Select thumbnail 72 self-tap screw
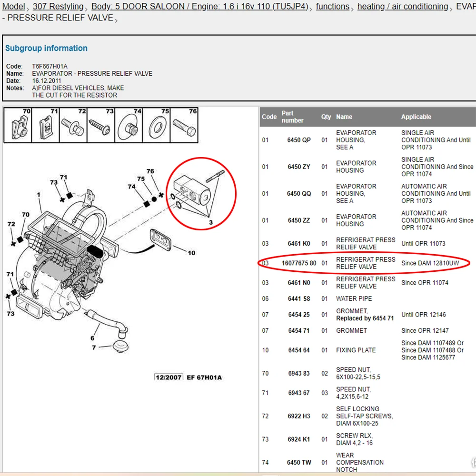 73,125
